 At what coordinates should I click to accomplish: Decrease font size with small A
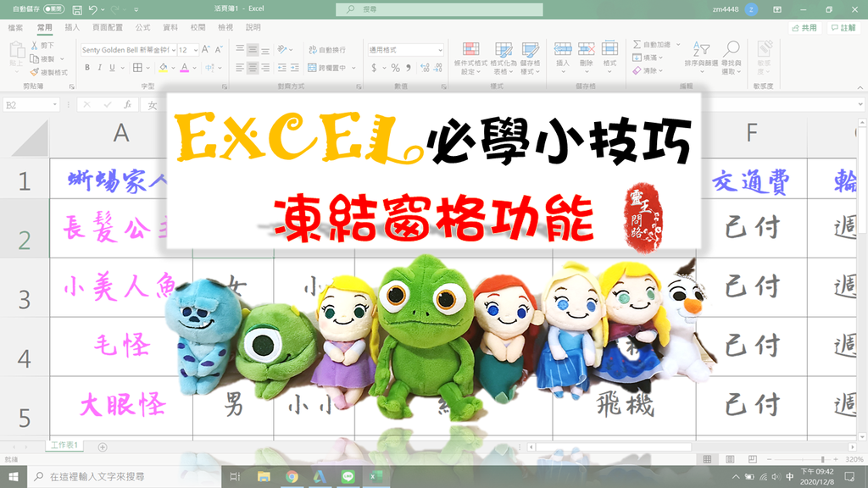tap(219, 50)
